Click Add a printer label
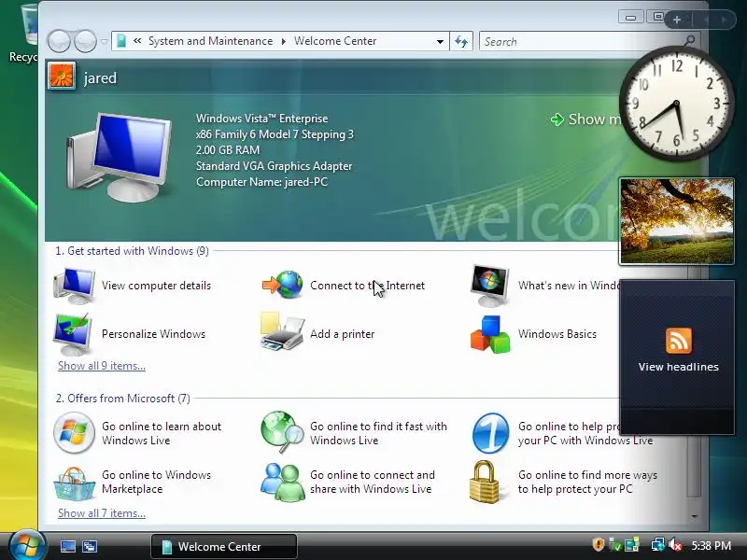747x560 pixels. click(x=342, y=334)
